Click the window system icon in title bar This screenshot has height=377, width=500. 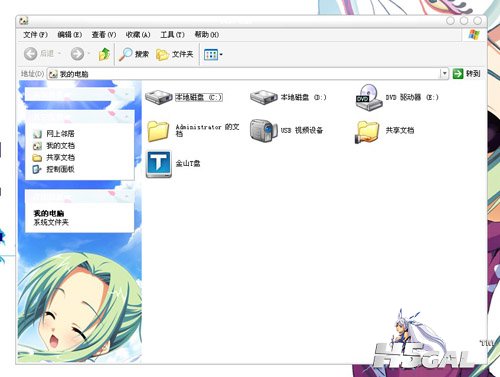coord(24,21)
